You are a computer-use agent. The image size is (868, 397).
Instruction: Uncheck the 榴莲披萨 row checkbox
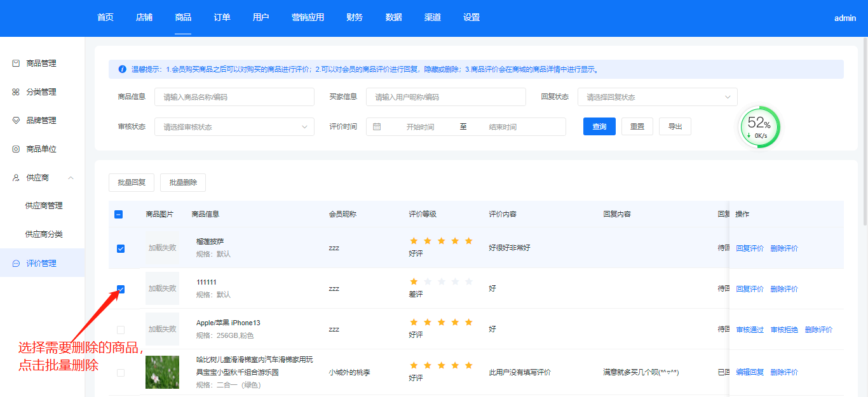[x=121, y=248]
